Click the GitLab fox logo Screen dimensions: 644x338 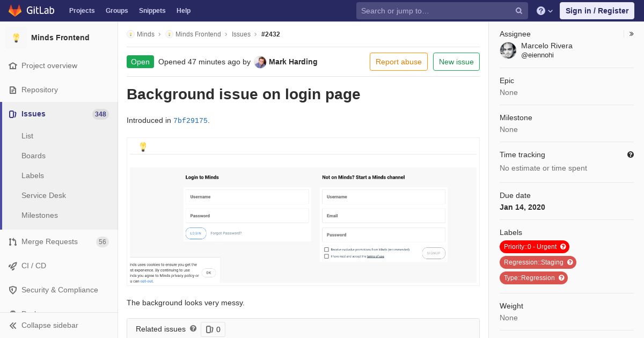point(15,10)
